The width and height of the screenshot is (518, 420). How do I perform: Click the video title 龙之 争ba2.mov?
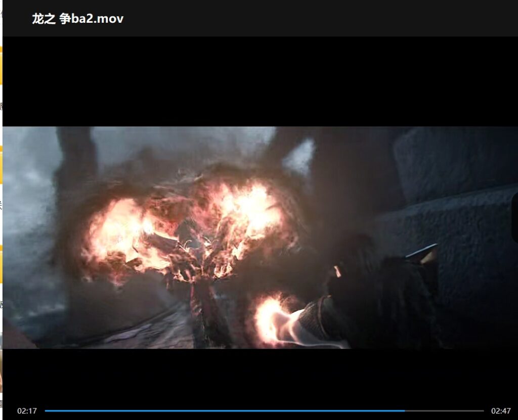tap(77, 19)
